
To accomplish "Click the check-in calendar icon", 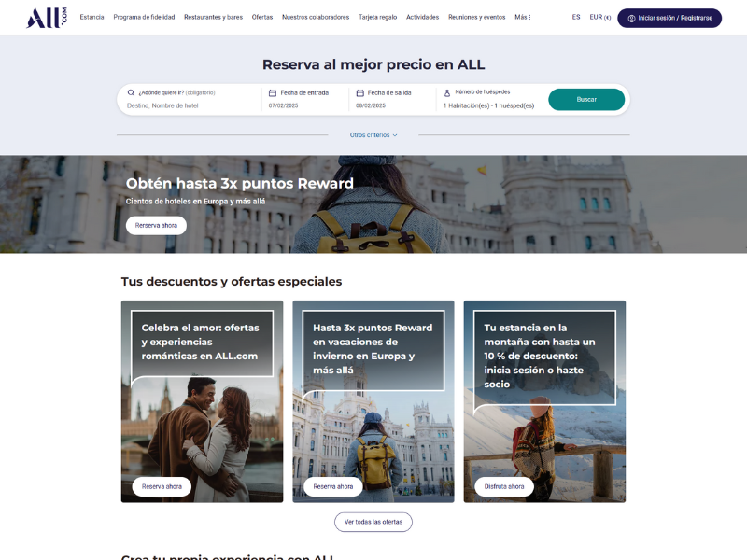I will pyautogui.click(x=273, y=92).
